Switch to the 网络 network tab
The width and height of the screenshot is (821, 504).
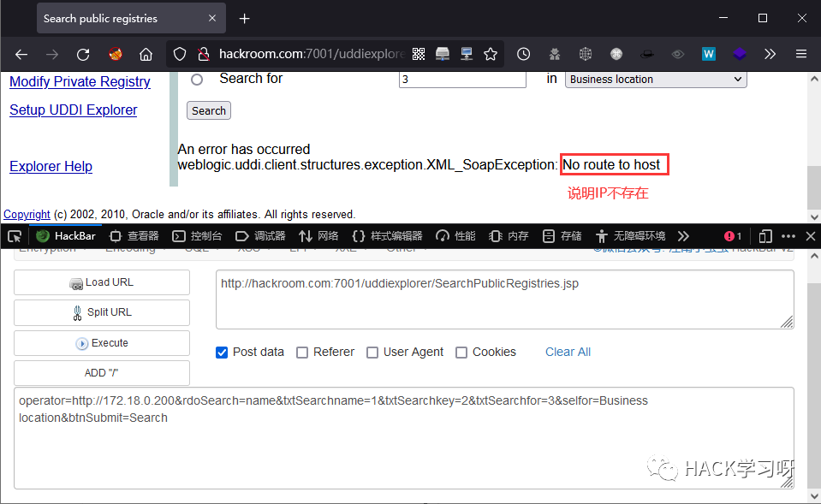(318, 236)
